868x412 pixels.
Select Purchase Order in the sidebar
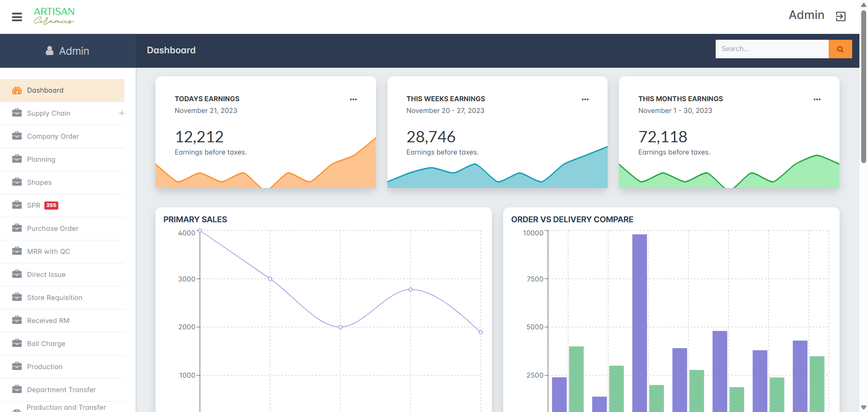click(x=52, y=229)
